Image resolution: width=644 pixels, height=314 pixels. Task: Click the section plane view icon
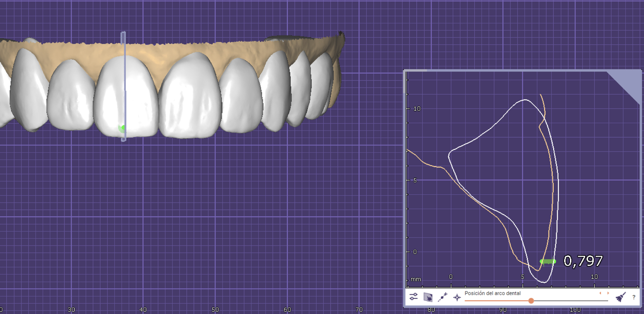click(x=428, y=297)
